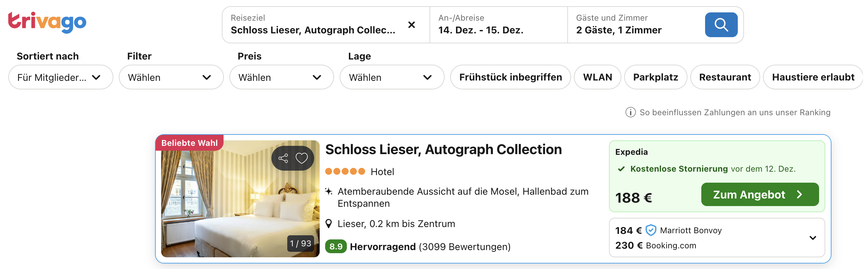This screenshot has height=269, width=868.
Task: Open the An-/Abreise date field
Action: 498,25
